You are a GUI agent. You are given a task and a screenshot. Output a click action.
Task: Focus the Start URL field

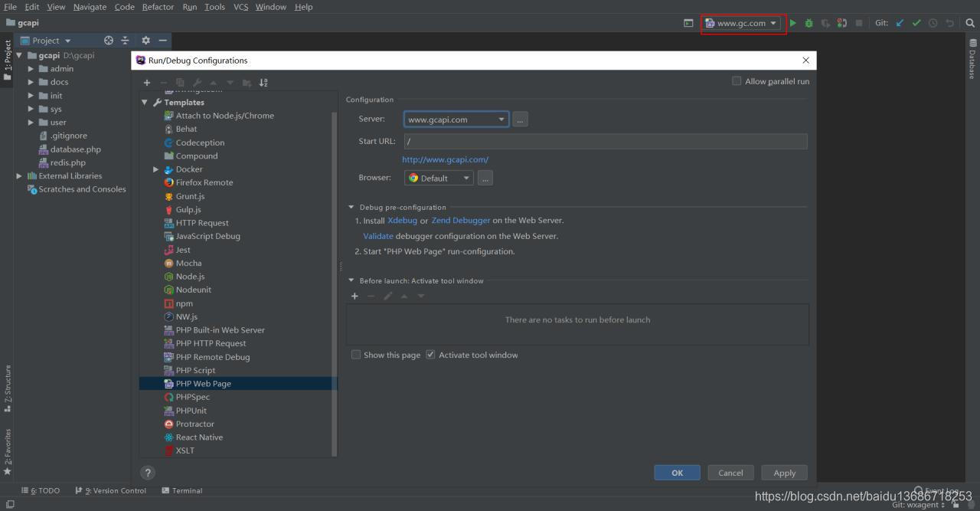click(x=606, y=141)
